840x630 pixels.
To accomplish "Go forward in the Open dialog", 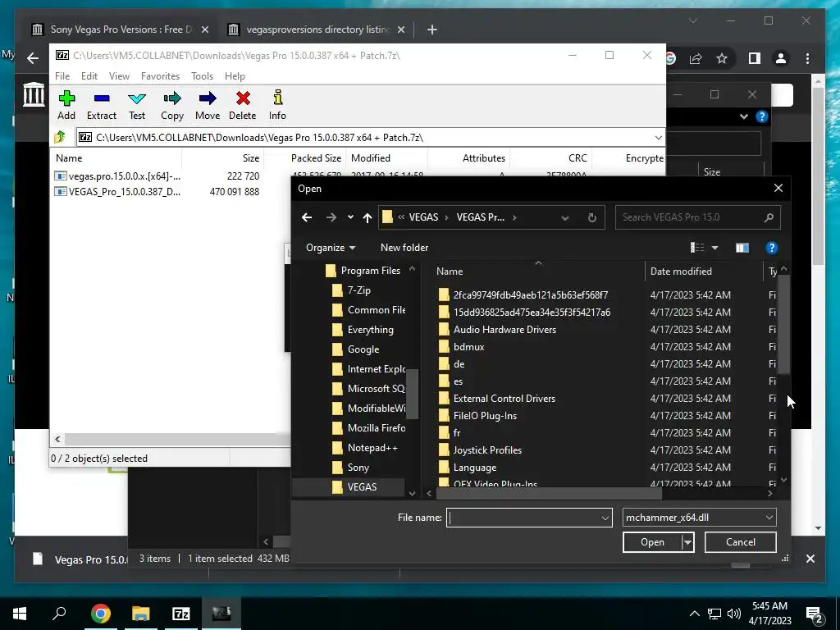I will (331, 217).
